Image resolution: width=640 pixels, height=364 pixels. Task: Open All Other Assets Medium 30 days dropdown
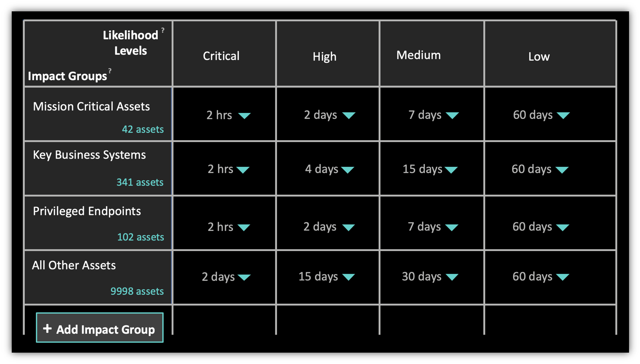[x=452, y=277]
